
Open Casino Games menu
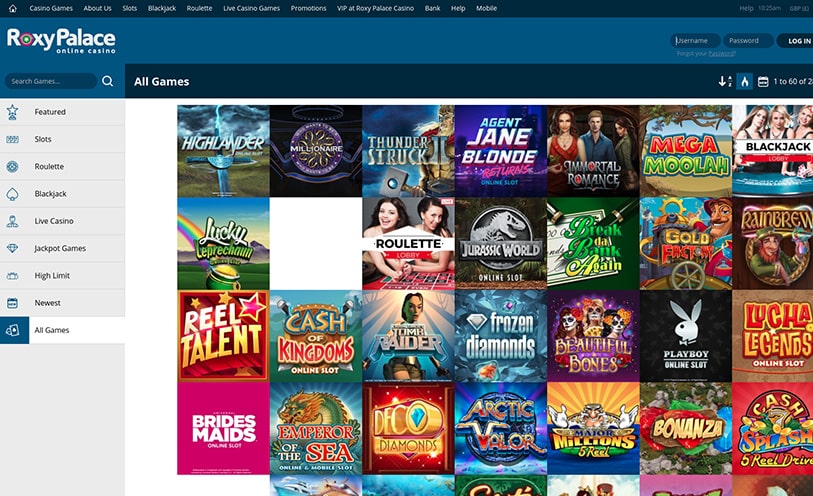click(x=51, y=8)
